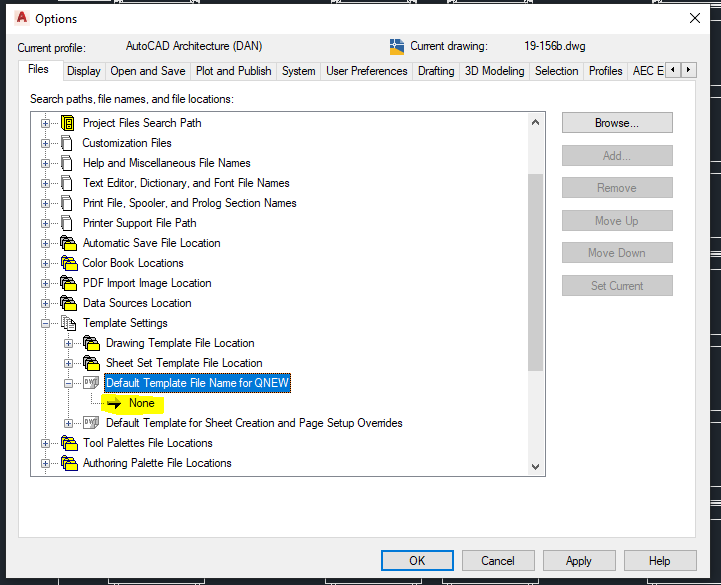The width and height of the screenshot is (721, 585).
Task: Click the Color Book Locations folder icon
Action: point(69,263)
